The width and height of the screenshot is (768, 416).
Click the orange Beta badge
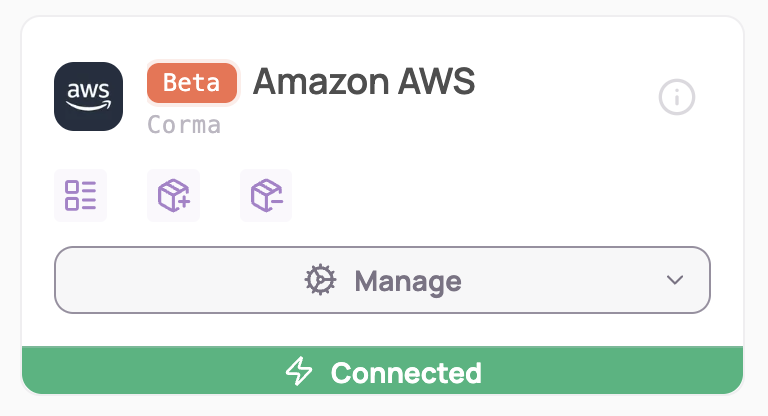tap(192, 83)
